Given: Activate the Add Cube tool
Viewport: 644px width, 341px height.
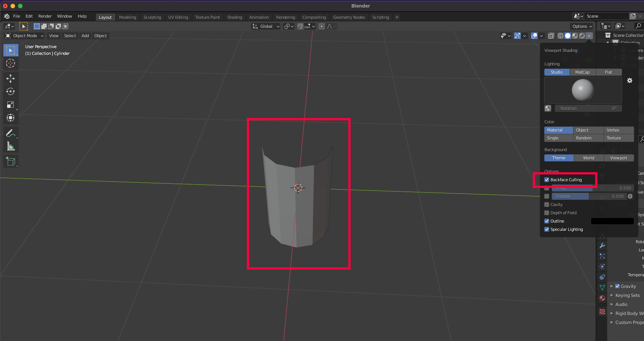Looking at the screenshot, I should pos(11,162).
